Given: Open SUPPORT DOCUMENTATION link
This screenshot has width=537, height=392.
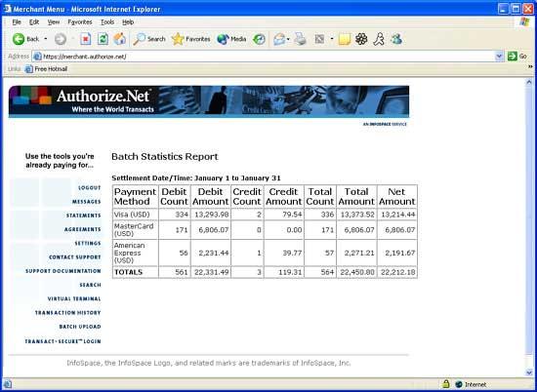Looking at the screenshot, I should coord(63,271).
